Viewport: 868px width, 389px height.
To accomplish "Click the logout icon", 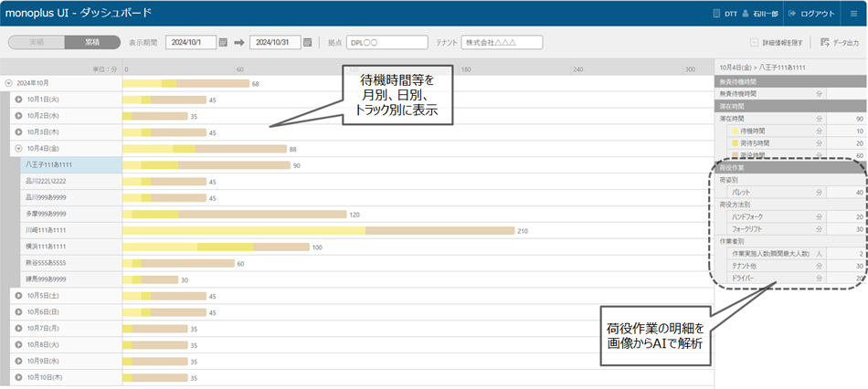I will [x=792, y=14].
